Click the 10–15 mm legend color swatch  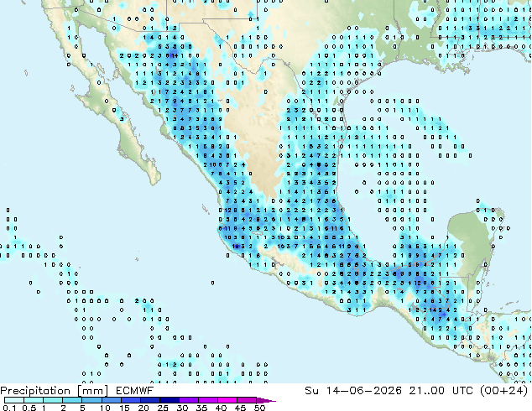point(112,400)
